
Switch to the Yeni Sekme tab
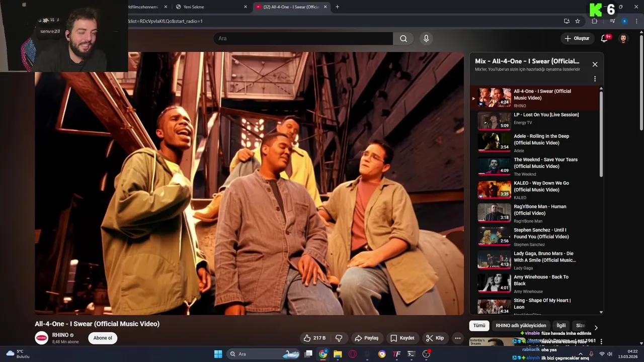pos(211,7)
